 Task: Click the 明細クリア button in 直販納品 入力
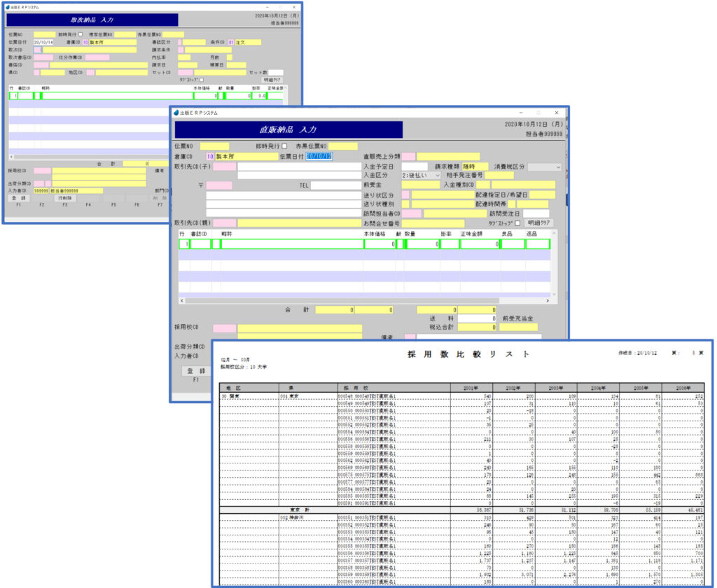pos(538,223)
